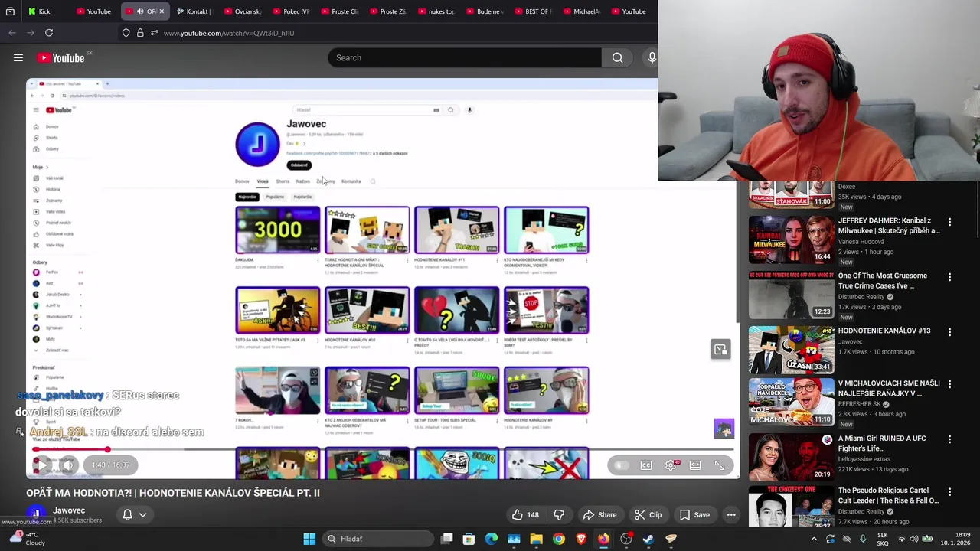Open File Explorer from the taskbar
Viewport: 980px width, 551px height.
pyautogui.click(x=536, y=539)
